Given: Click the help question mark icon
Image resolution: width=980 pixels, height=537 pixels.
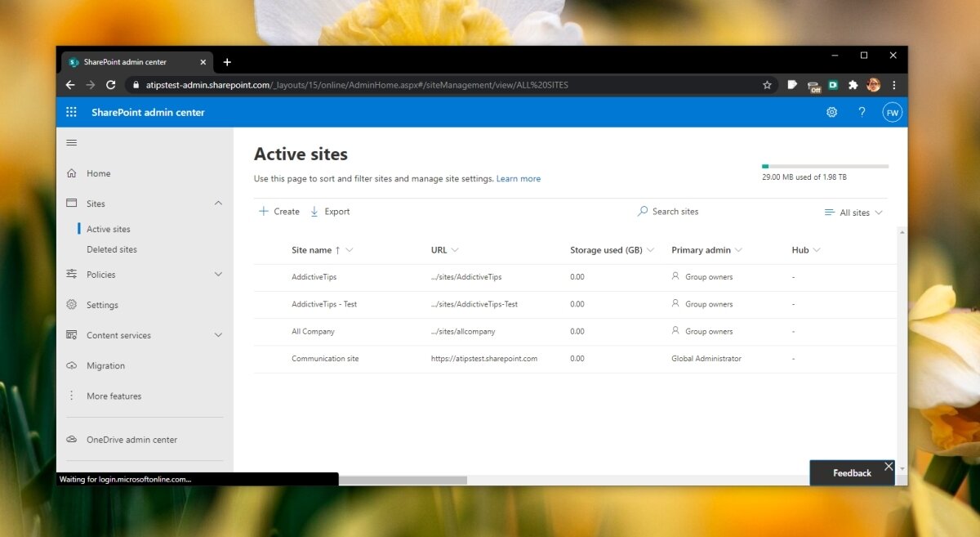Looking at the screenshot, I should 862,112.
